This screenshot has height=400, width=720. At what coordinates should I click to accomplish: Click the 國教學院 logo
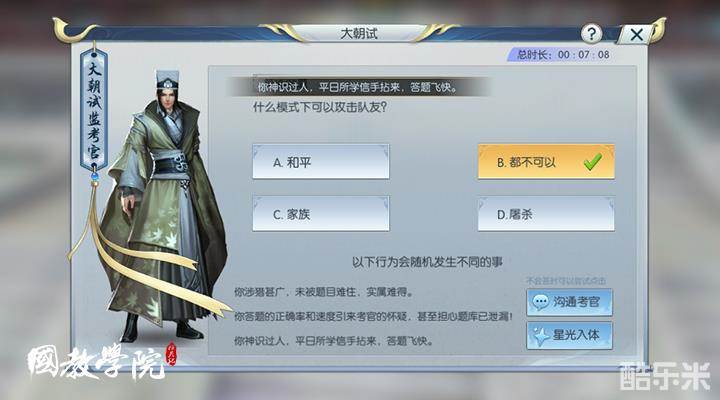(101, 362)
